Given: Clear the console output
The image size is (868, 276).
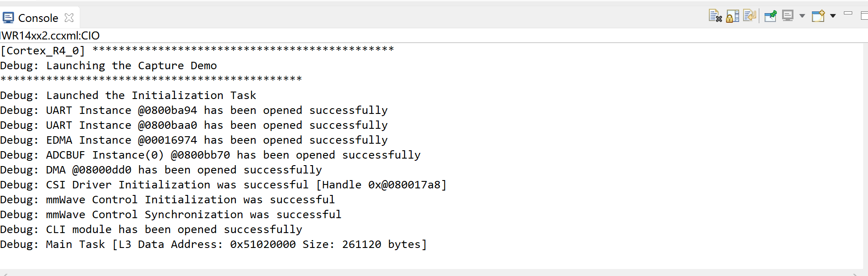Looking at the screenshot, I should pos(715,16).
